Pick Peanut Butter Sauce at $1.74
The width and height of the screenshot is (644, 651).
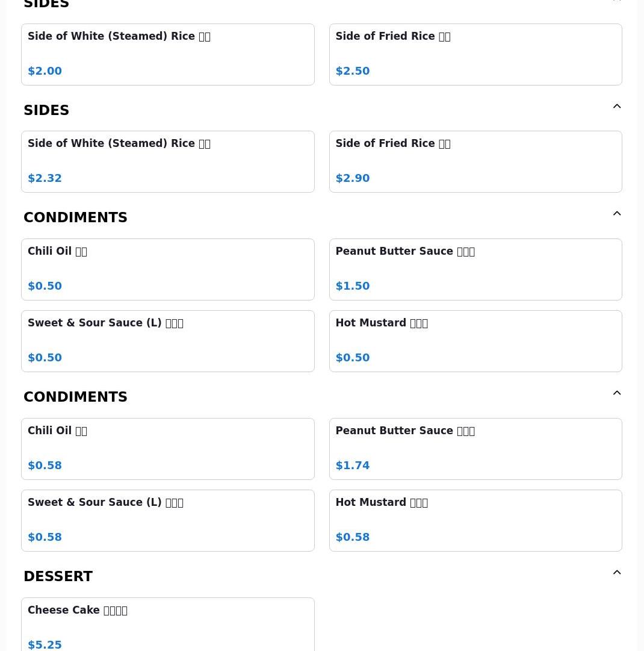pyautogui.click(x=475, y=449)
